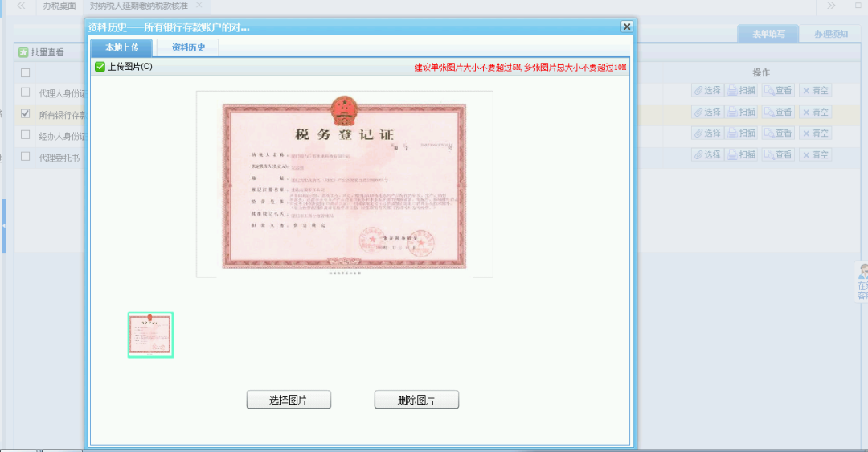Open the online customer service widget
Screen dimensions: 868x452
862,282
